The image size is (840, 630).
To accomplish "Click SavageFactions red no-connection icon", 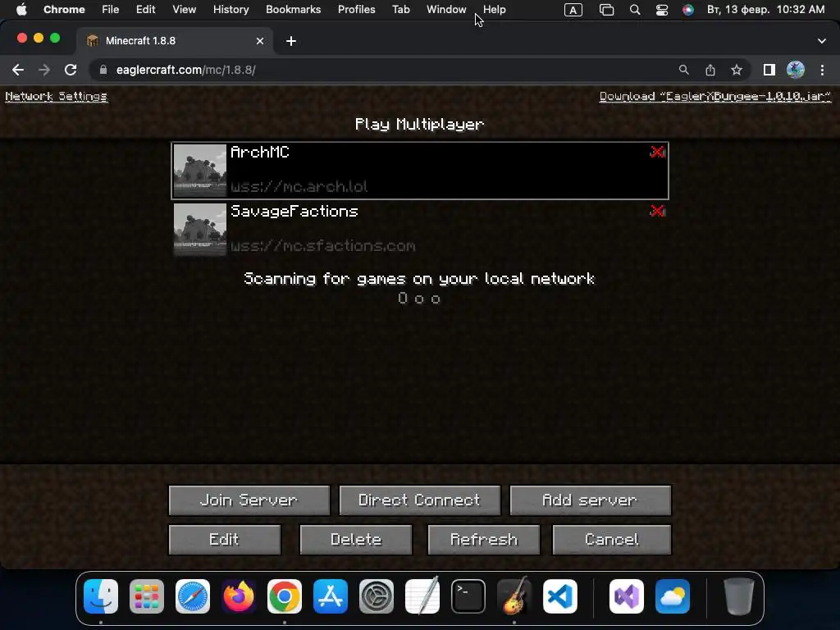I will 657,211.
